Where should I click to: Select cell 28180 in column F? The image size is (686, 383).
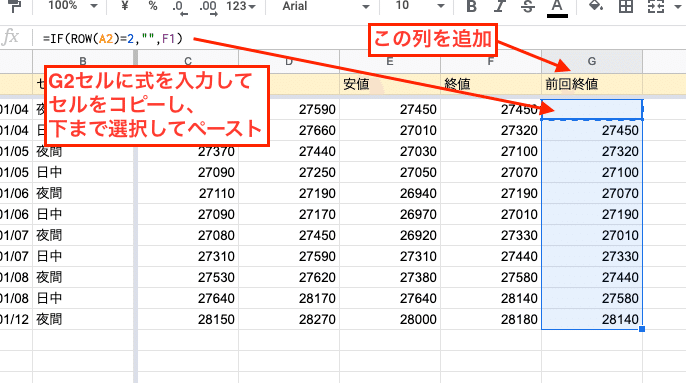(490, 320)
